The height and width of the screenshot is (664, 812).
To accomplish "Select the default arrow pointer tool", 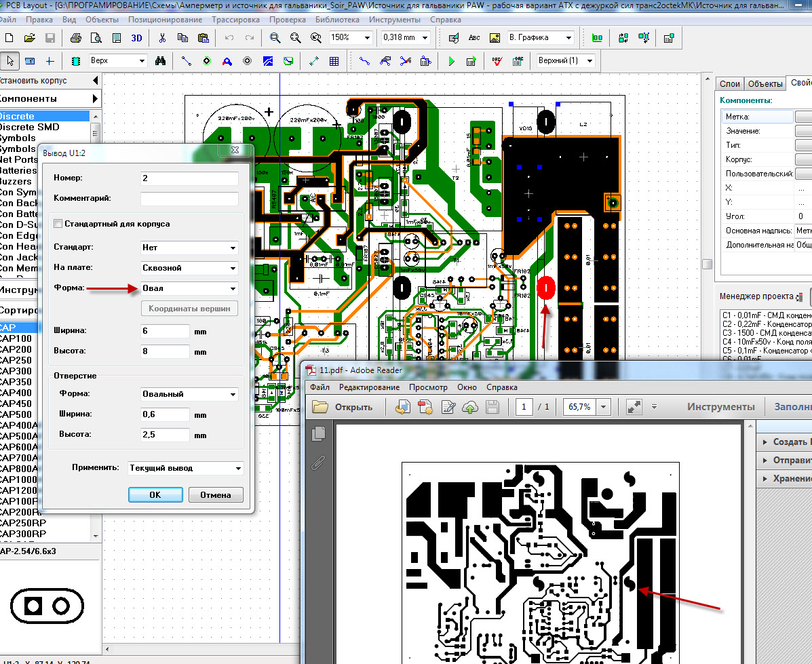I will point(10,61).
